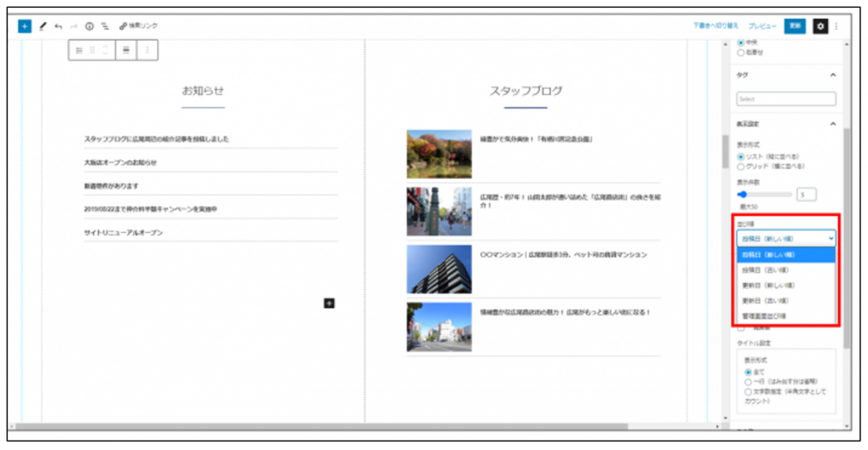Click the blue add block button in toolbar
Viewport: 868px width, 450px height.
25,26
